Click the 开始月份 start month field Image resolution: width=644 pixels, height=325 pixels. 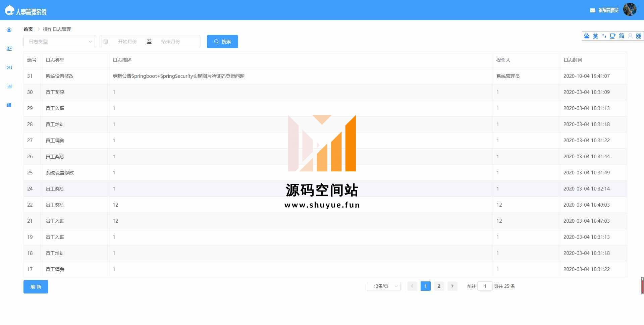coord(127,42)
